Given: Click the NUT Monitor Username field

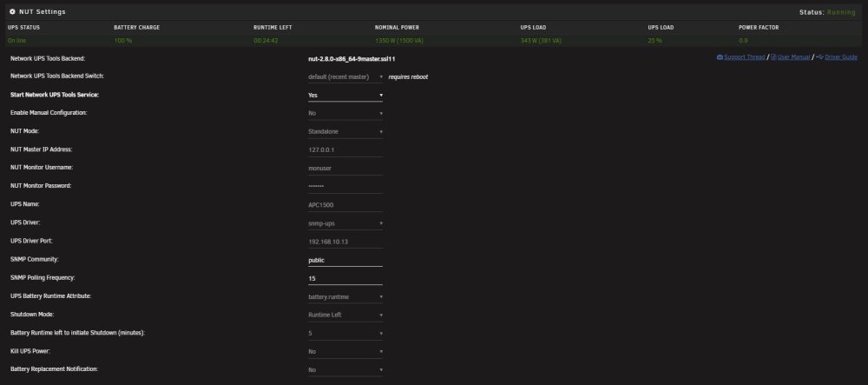Looking at the screenshot, I should point(345,169).
